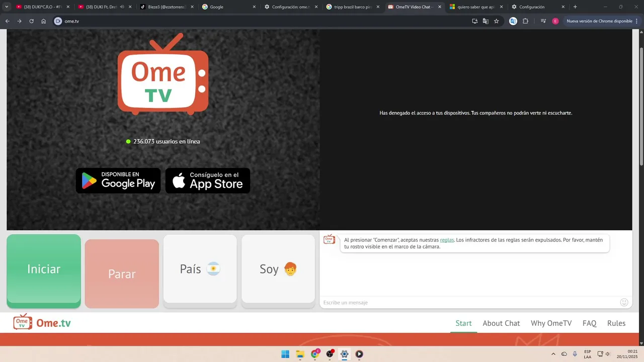644x362 pixels.
Task: Open the emoji picker in message box
Action: [624, 302]
